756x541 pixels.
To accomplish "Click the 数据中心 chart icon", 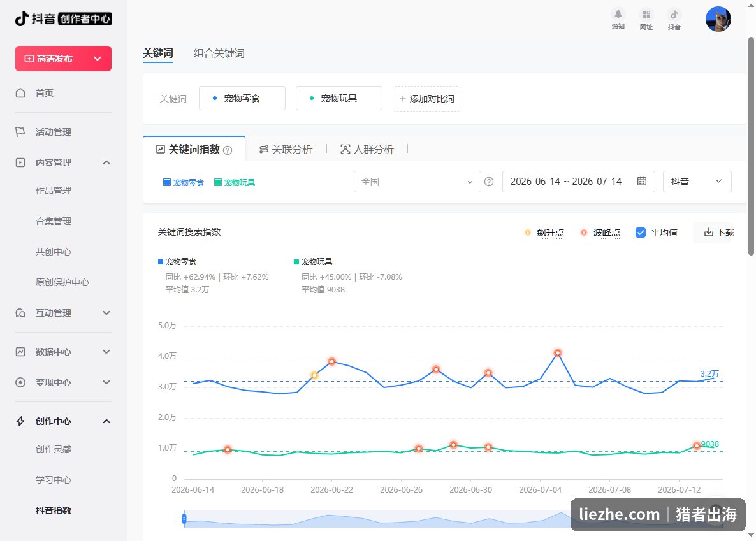I will [20, 352].
